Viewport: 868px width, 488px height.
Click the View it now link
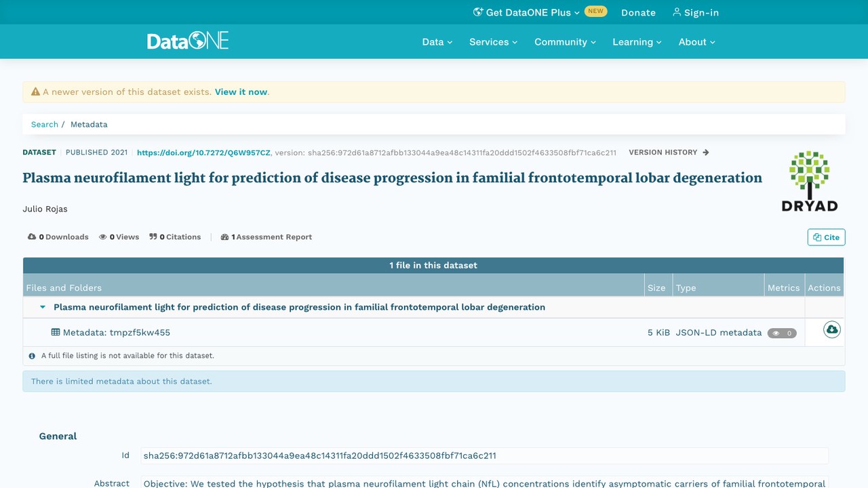(x=241, y=92)
